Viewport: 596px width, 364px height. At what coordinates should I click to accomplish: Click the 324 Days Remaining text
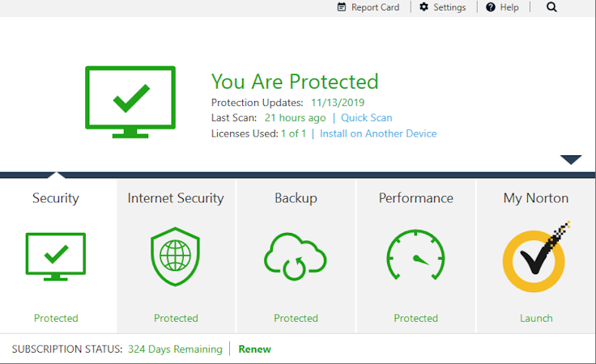point(175,349)
